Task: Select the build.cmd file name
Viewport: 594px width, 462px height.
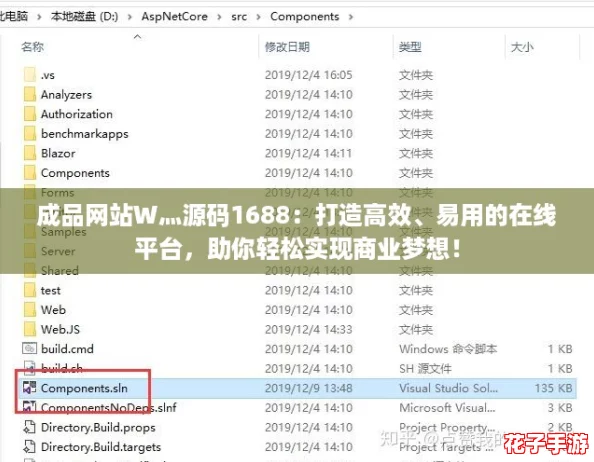Action: [67, 349]
